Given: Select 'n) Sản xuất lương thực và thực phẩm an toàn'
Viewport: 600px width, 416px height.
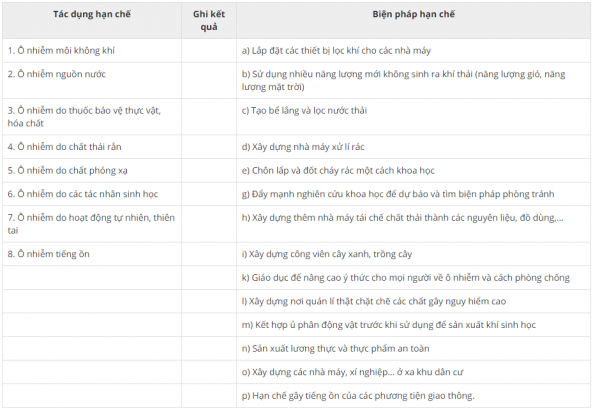Looking at the screenshot, I should point(336,348).
